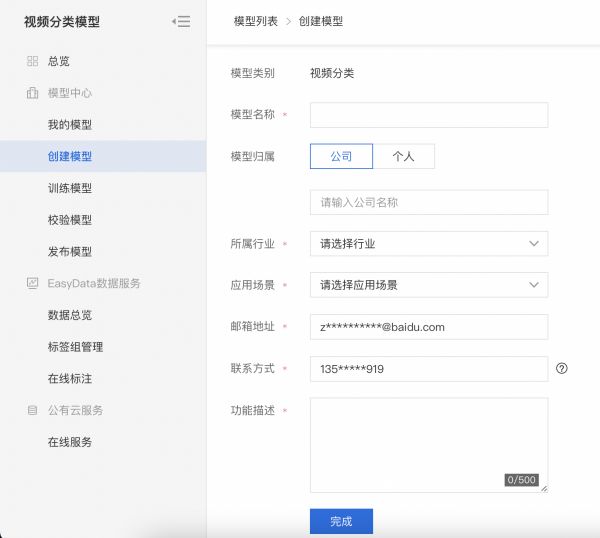
Task: Click the 总览 grid icon
Action: pyautogui.click(x=33, y=61)
